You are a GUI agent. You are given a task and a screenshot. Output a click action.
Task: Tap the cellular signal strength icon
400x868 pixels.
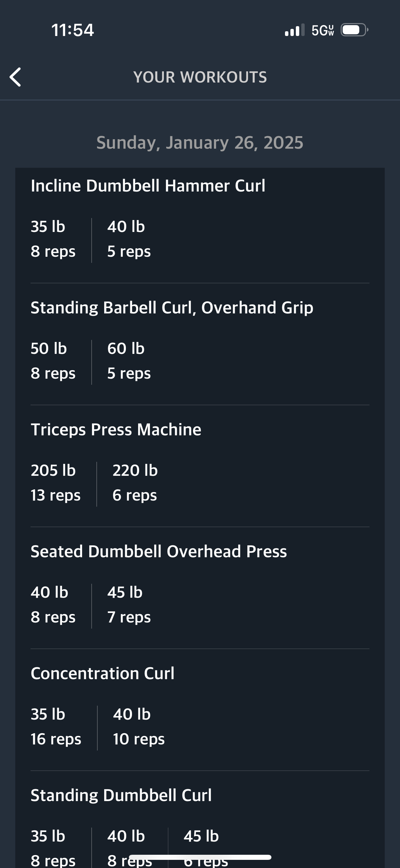pos(294,30)
